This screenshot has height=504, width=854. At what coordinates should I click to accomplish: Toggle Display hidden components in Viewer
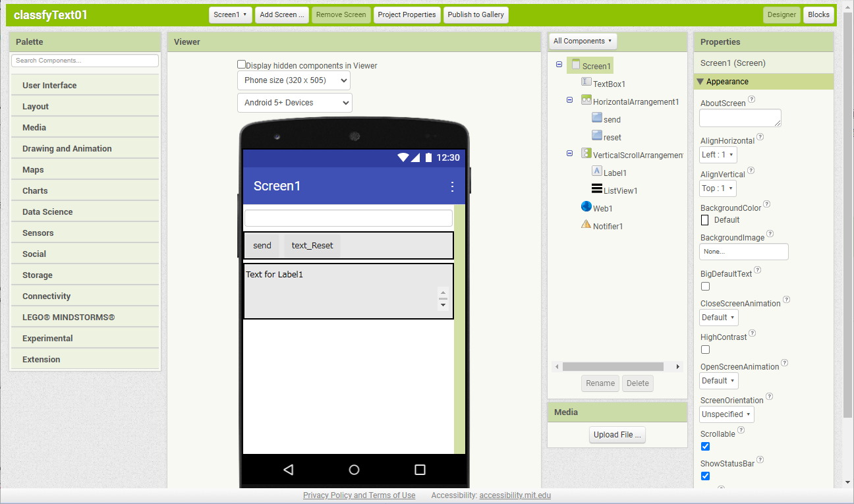pos(241,65)
